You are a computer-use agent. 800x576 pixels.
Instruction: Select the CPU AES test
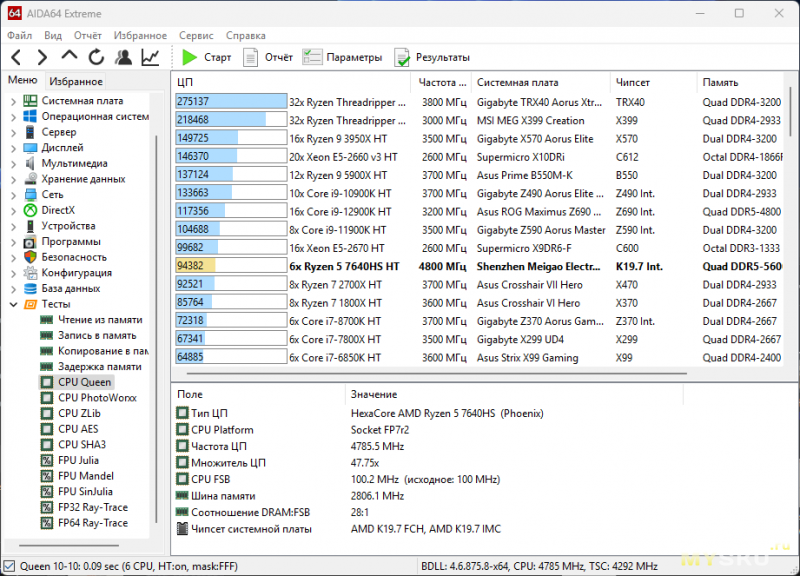(x=70, y=430)
